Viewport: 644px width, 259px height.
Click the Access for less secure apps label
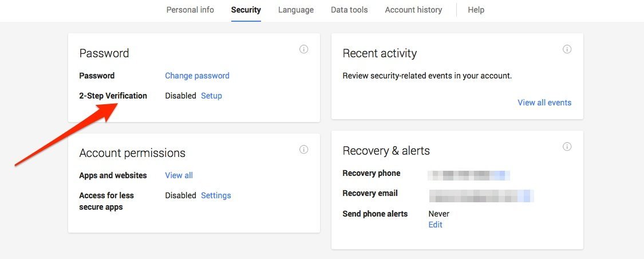106,201
